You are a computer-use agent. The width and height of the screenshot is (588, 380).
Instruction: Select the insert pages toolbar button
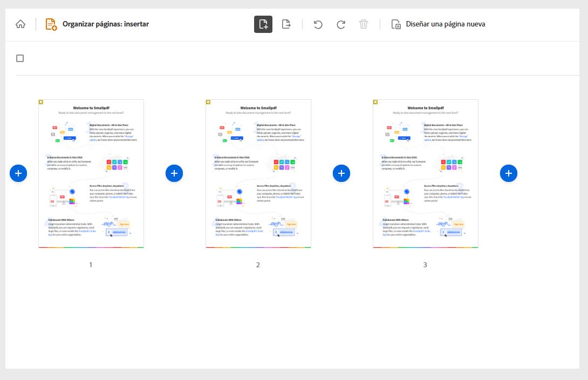click(263, 24)
